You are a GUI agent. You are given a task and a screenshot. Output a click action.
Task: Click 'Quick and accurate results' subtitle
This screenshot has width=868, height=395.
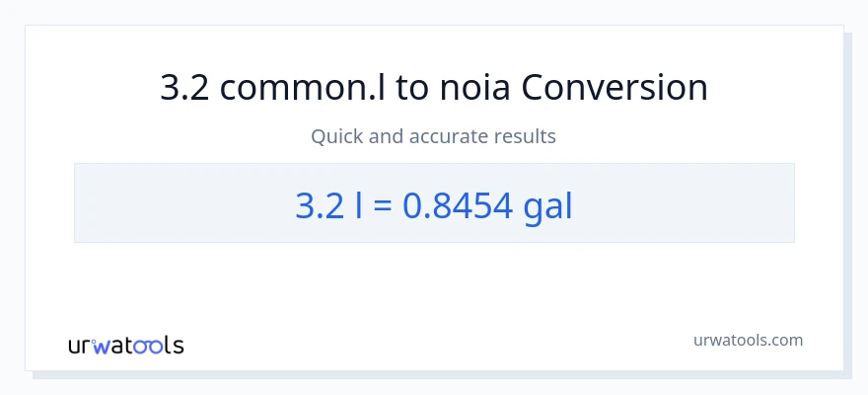tap(434, 136)
